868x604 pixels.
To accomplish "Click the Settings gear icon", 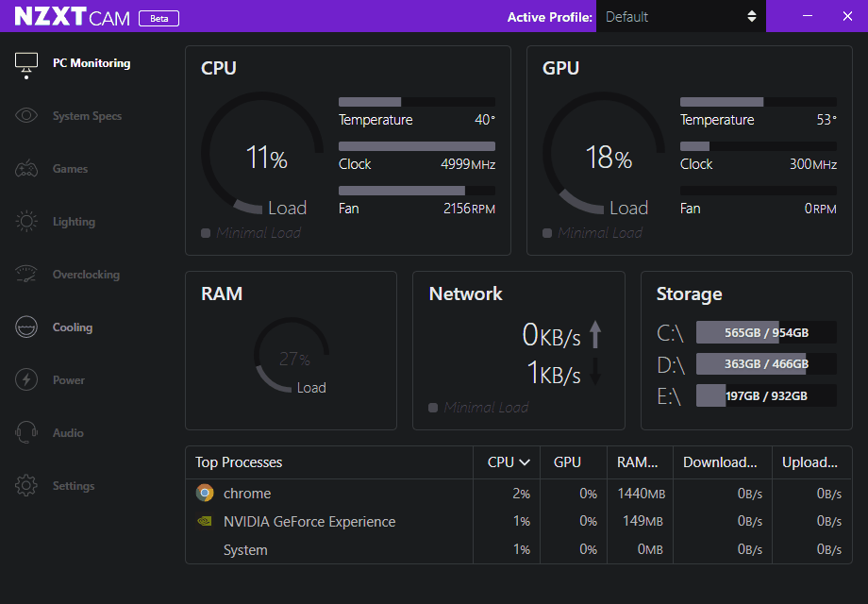I will (x=26, y=486).
